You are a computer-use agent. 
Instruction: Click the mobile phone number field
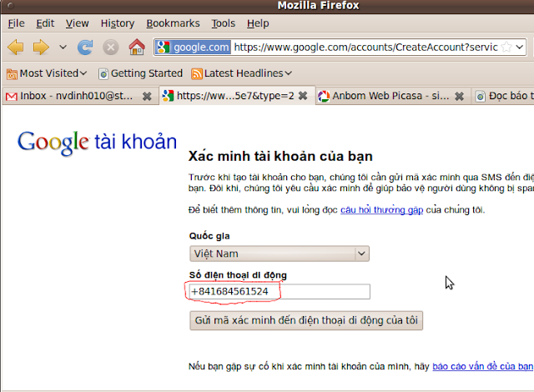280,292
